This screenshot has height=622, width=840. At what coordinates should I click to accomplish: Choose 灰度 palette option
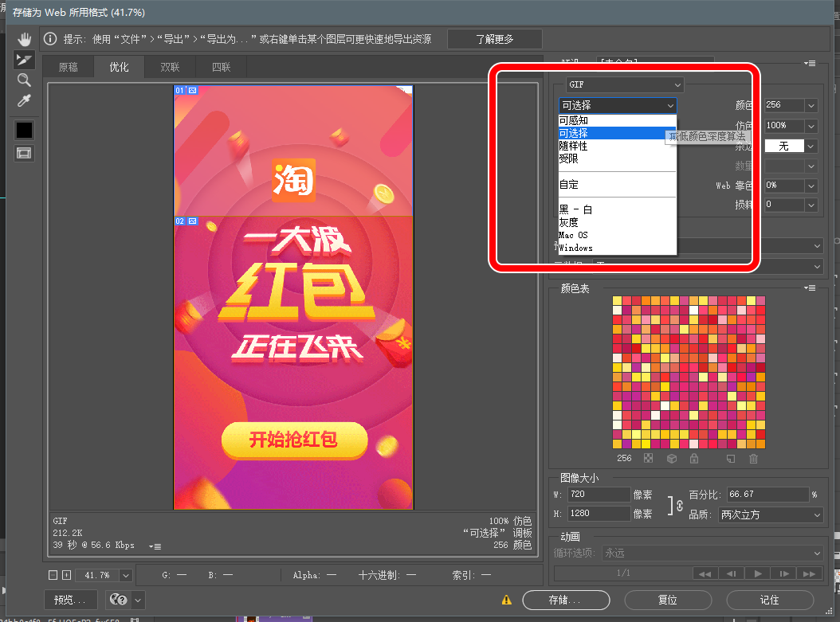point(617,222)
